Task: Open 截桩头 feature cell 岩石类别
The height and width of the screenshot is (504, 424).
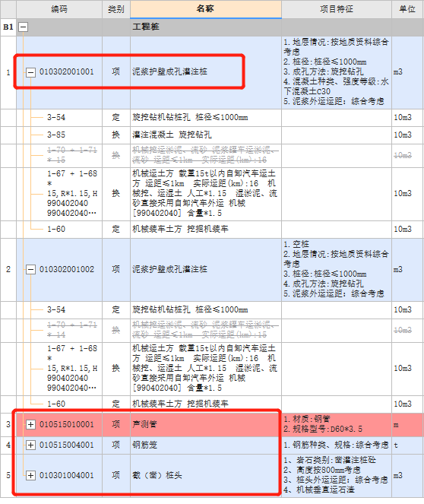Action: click(337, 475)
